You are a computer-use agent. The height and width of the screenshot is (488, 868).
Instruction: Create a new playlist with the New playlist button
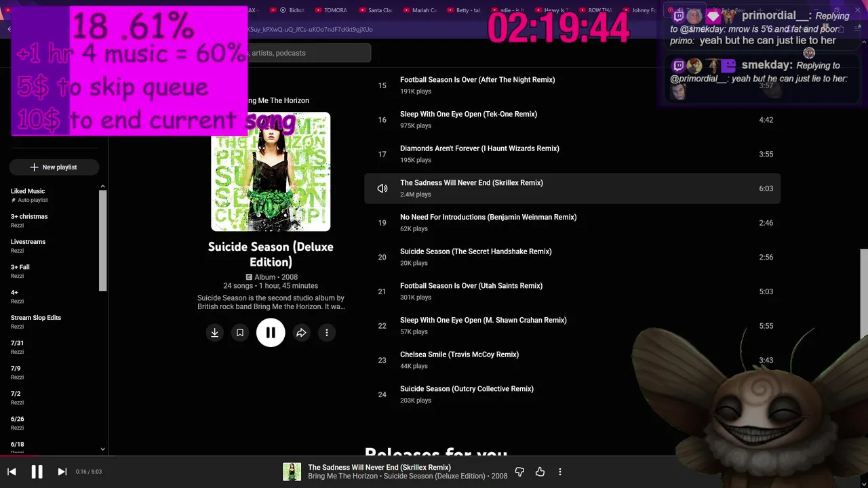pyautogui.click(x=54, y=167)
